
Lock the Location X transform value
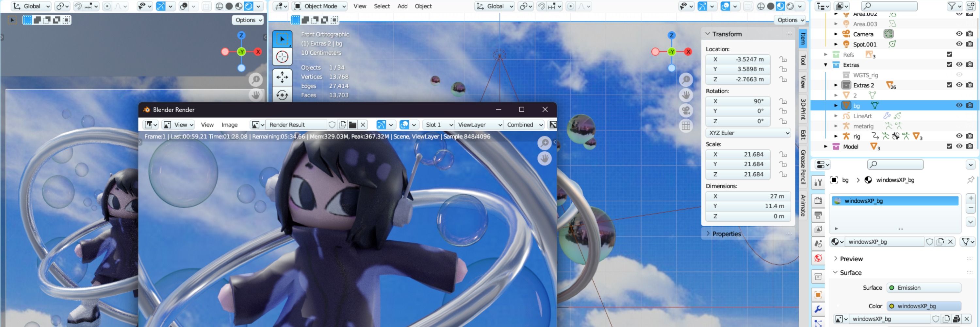point(783,60)
